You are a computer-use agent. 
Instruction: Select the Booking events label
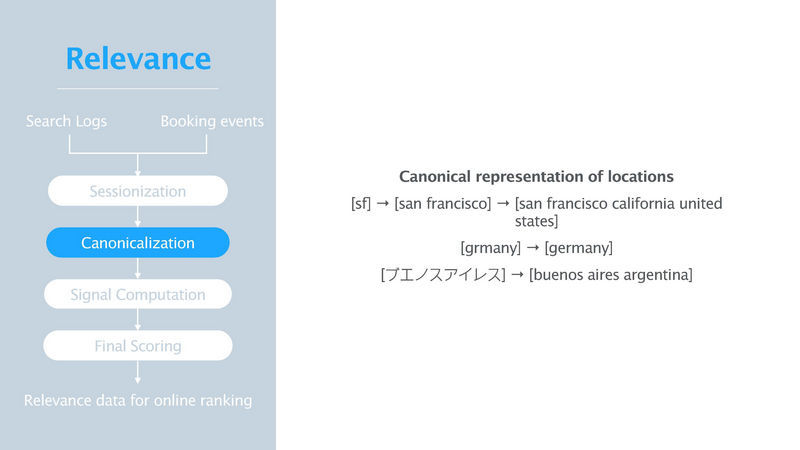coord(212,122)
